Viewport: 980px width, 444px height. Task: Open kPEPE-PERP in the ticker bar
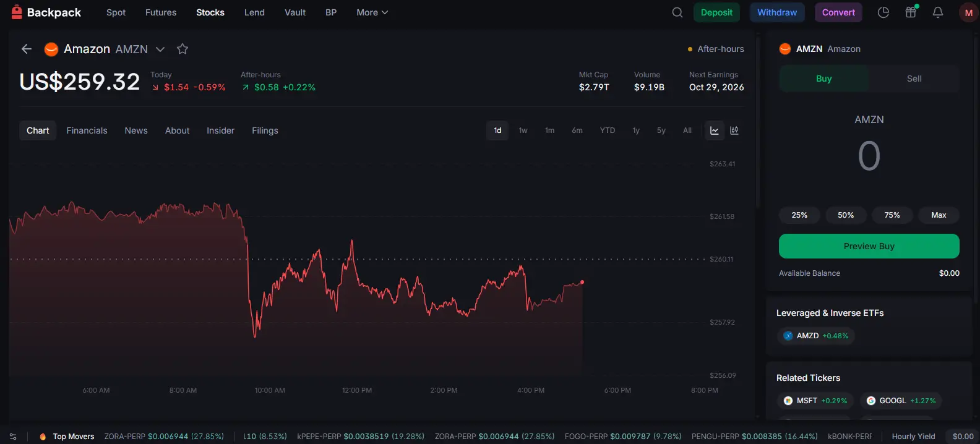tap(361, 436)
